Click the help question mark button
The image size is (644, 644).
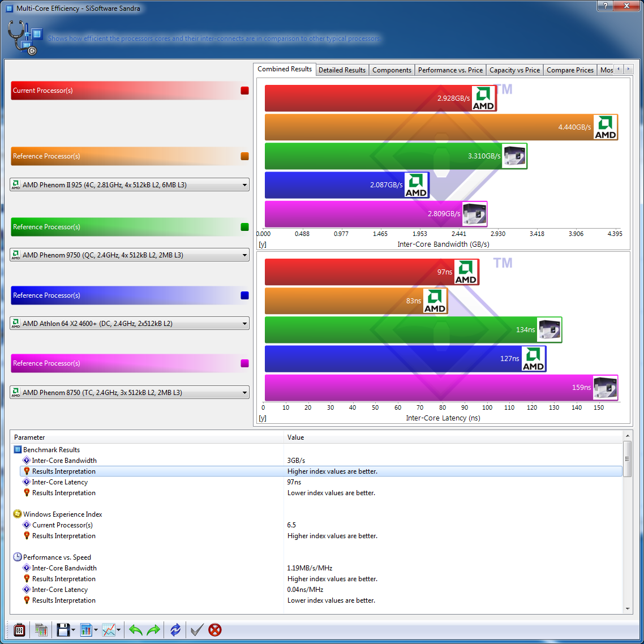coord(605,6)
